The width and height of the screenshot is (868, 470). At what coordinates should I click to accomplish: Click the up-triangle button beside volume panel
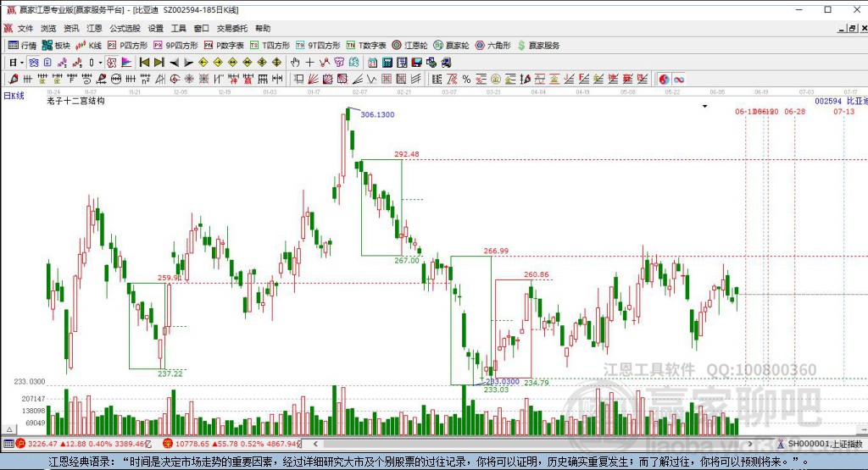coord(8,429)
